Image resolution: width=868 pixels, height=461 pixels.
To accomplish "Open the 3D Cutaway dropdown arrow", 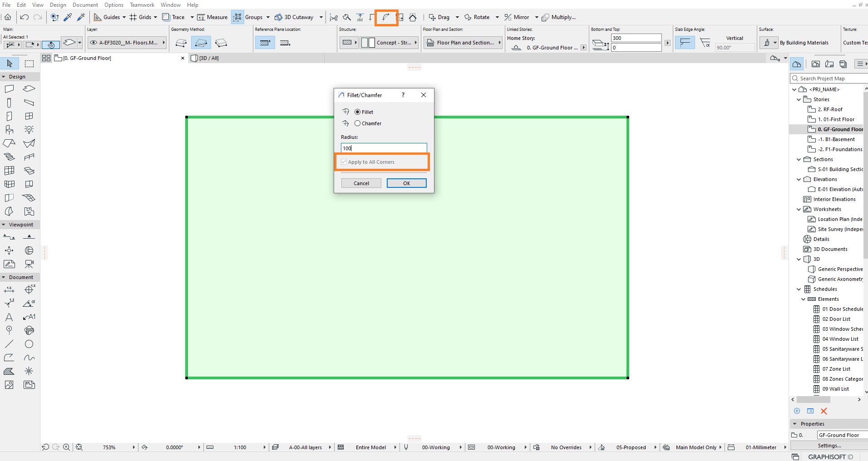I will pos(321,17).
